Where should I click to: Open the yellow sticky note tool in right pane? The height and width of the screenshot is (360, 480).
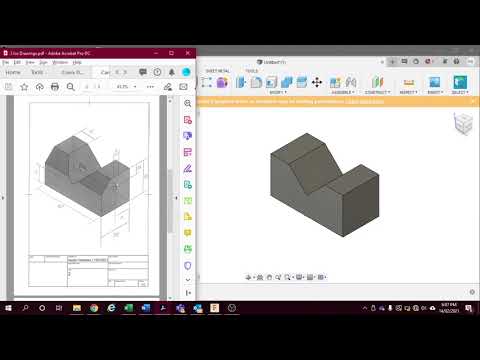coord(188,233)
